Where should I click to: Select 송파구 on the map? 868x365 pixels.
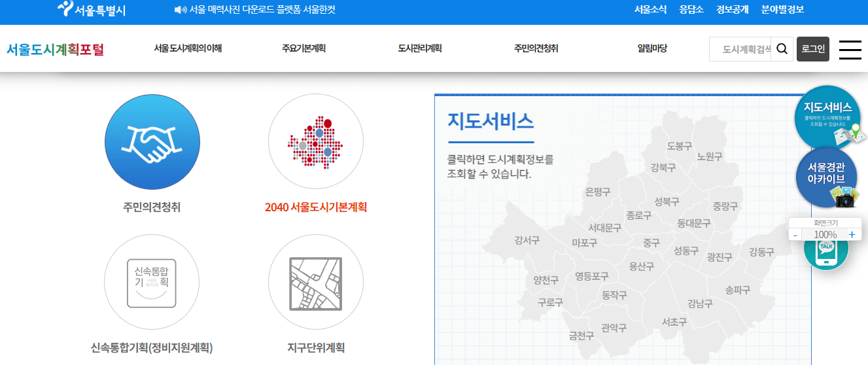(738, 289)
